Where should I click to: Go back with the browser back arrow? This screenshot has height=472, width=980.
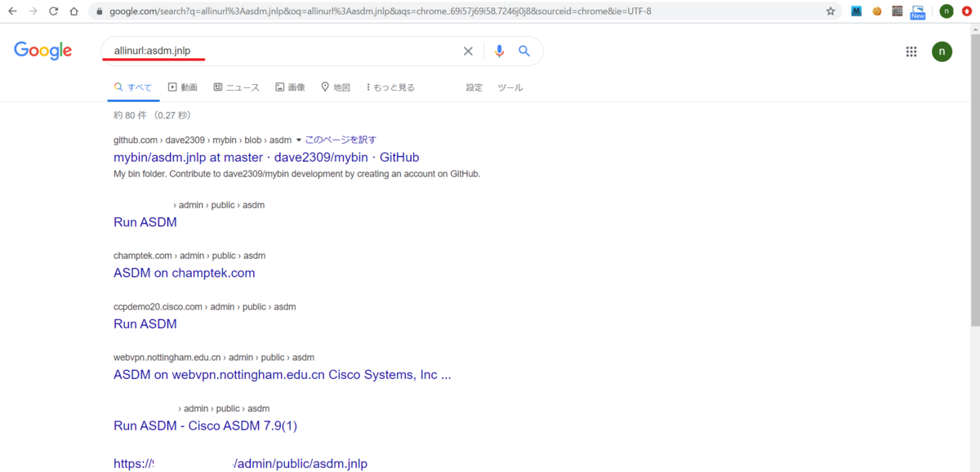point(12,11)
